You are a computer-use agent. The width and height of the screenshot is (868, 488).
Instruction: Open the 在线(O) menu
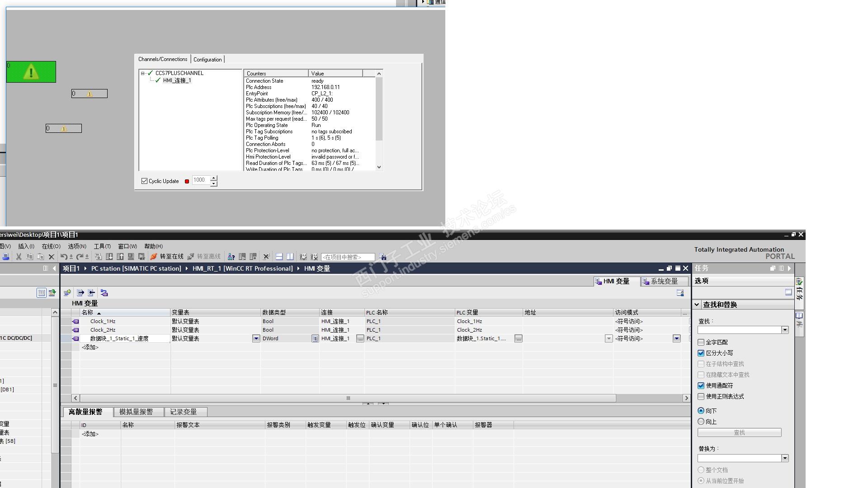51,246
